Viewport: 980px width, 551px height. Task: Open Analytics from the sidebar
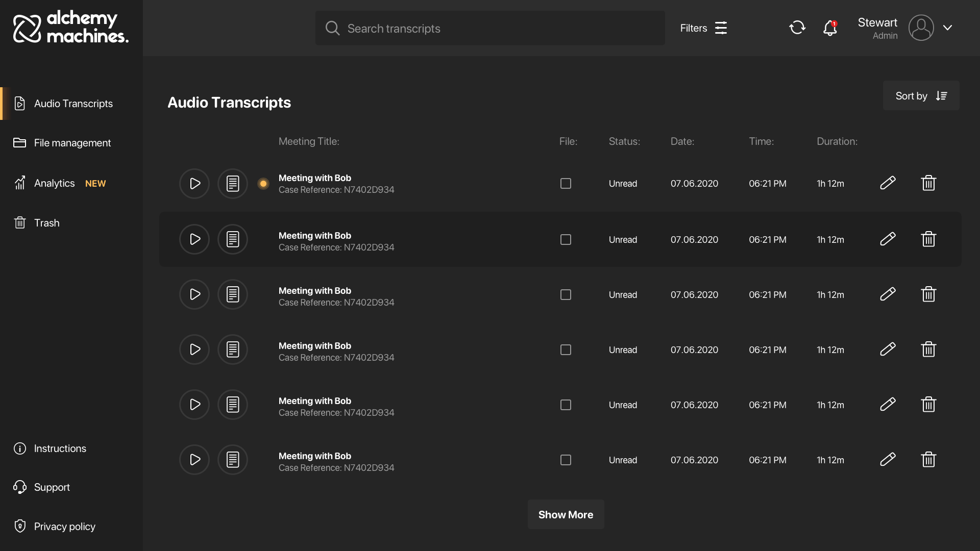pos(55,183)
